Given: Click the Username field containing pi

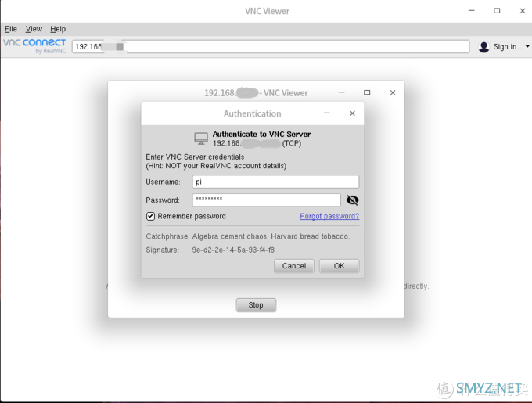Looking at the screenshot, I should click(275, 182).
